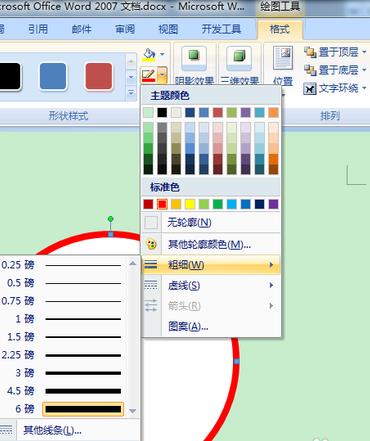Select 1 磅 line weight
370x441 pixels.
point(62,319)
